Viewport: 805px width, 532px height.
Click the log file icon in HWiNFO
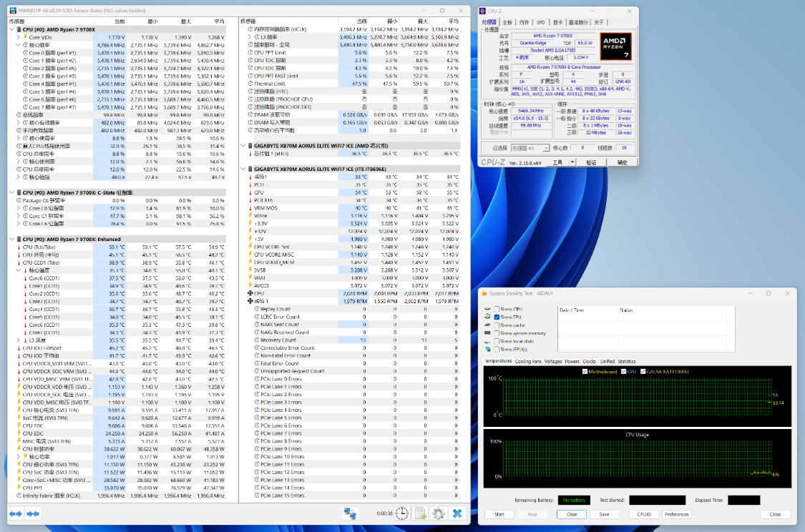[x=421, y=513]
